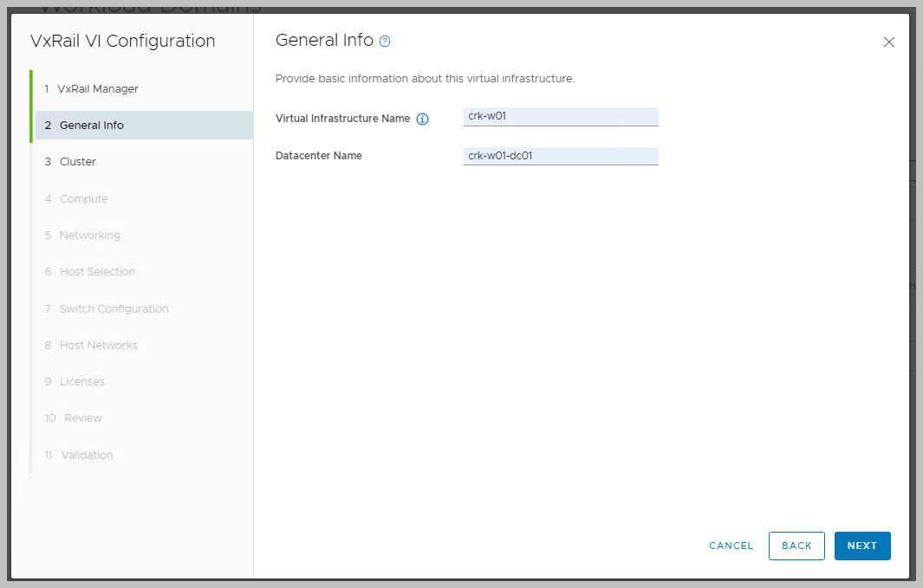Click the help icon beside General Info
The width and height of the screenshot is (923, 588).
pyautogui.click(x=385, y=41)
